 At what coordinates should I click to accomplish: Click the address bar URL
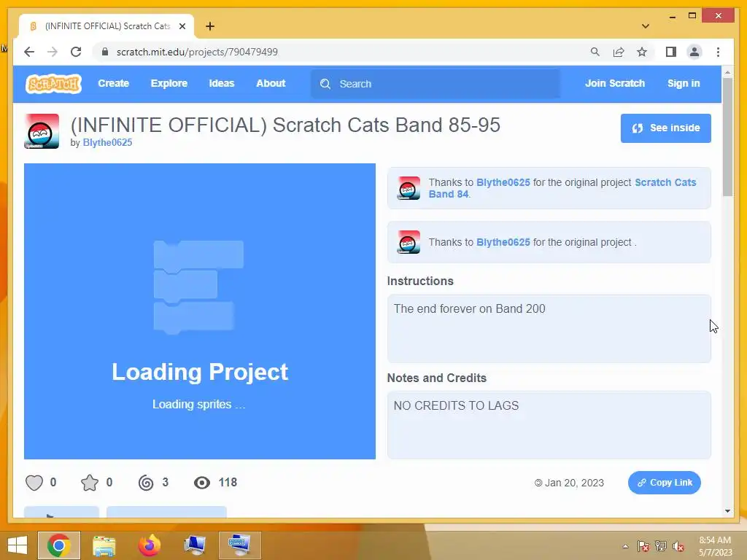[x=197, y=52]
